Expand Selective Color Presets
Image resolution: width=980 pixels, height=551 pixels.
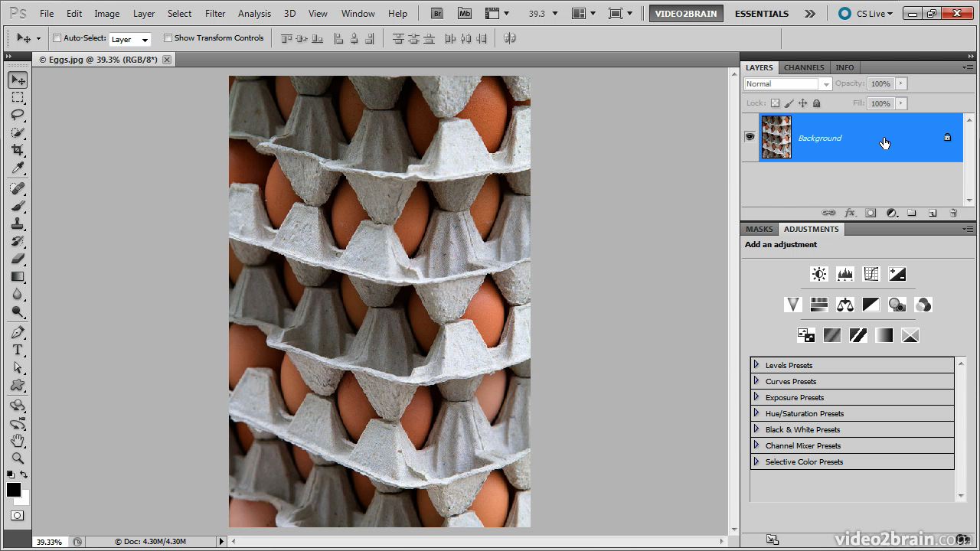[x=756, y=461]
